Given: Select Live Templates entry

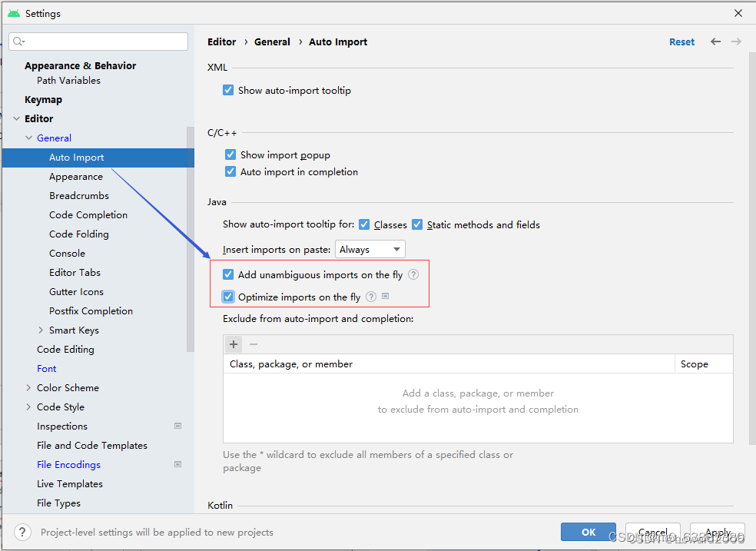Looking at the screenshot, I should click(x=70, y=484).
